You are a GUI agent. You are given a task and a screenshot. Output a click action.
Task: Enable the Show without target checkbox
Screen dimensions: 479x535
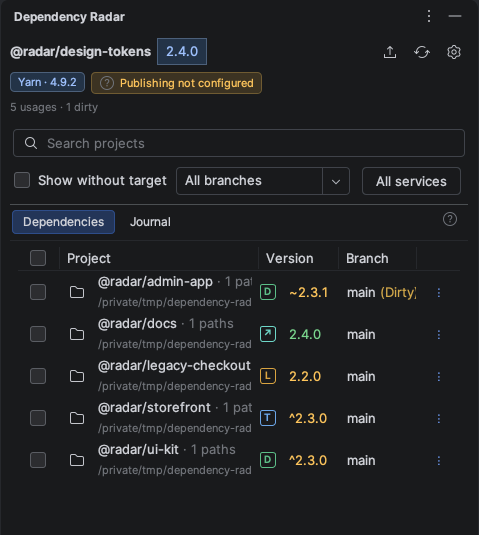click(22, 180)
